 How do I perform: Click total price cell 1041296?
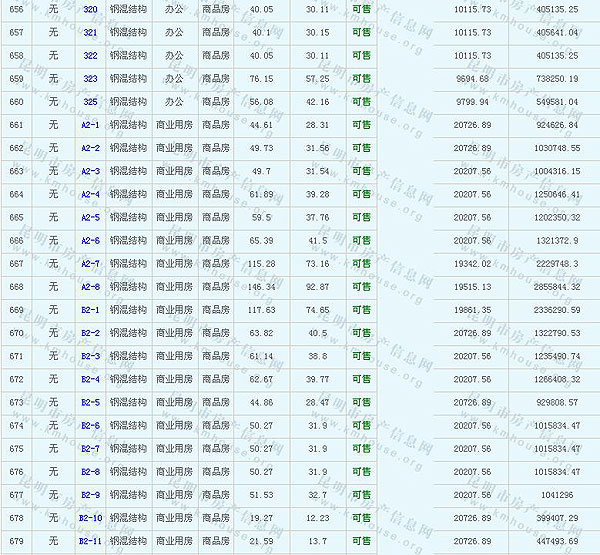tap(556, 495)
